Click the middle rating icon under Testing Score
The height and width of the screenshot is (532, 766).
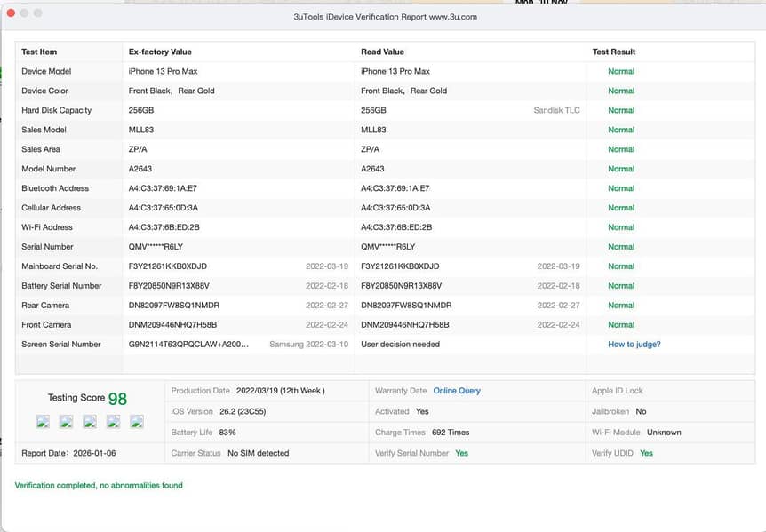point(90,422)
